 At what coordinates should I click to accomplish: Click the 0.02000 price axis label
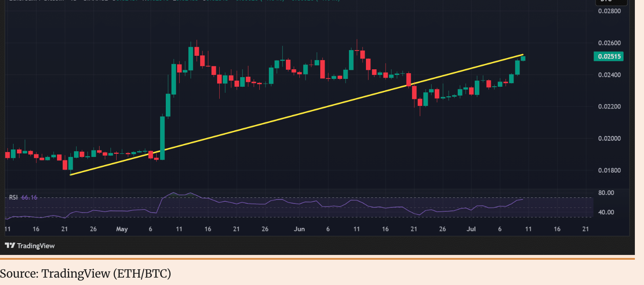coord(608,139)
